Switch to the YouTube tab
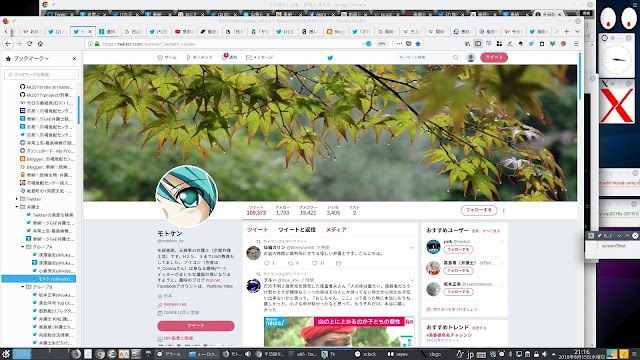Viewport: 640px width, 360px height. click(184, 31)
